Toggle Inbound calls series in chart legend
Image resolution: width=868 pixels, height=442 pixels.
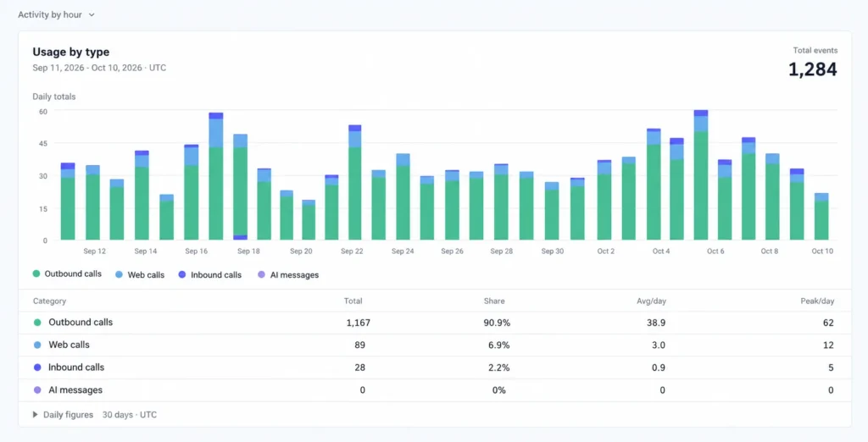point(210,274)
